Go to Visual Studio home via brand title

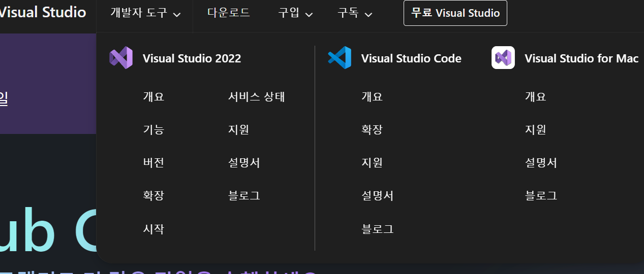43,12
